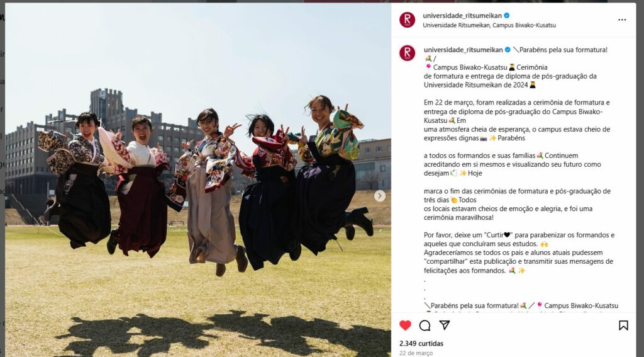Click verified badge next to header username
The image size is (644, 357).
[507, 16]
